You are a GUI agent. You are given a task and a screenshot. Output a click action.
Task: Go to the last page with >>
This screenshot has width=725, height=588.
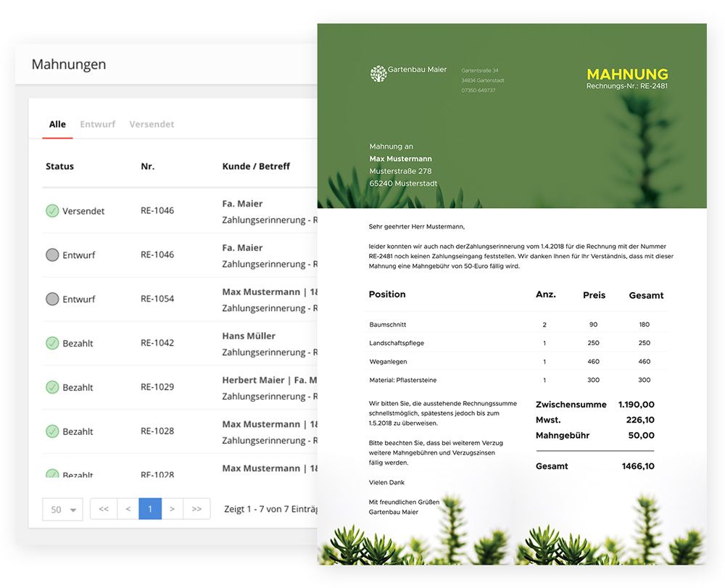click(x=196, y=509)
